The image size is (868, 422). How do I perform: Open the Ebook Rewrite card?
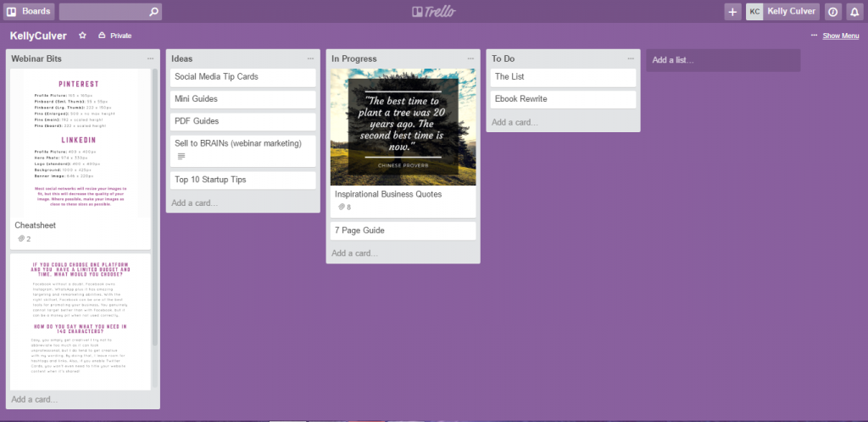coord(563,99)
